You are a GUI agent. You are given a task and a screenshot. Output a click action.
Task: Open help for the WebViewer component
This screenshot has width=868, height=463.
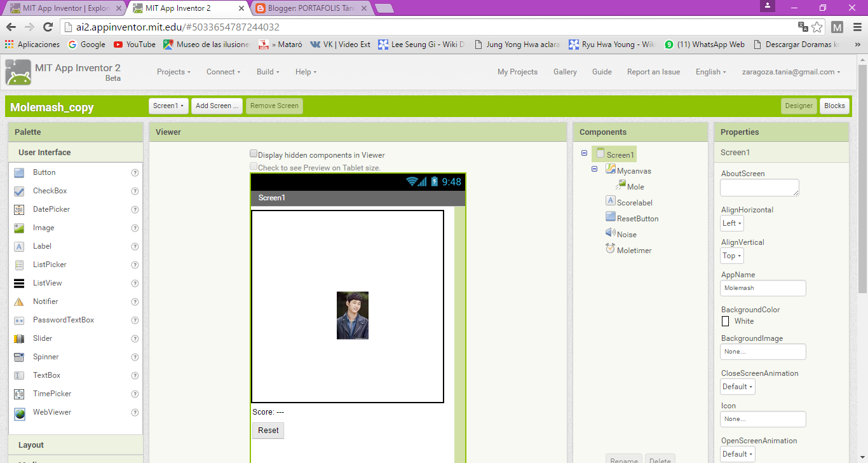click(135, 412)
